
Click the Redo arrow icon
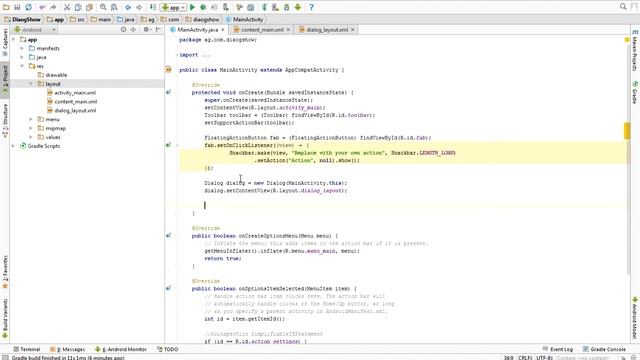pyautogui.click(x=53, y=7)
